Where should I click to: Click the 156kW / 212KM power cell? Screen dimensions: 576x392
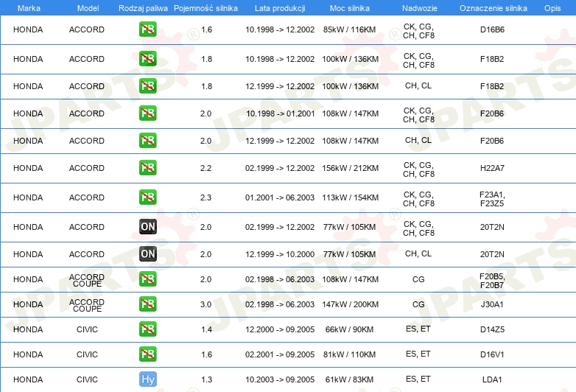(351, 168)
